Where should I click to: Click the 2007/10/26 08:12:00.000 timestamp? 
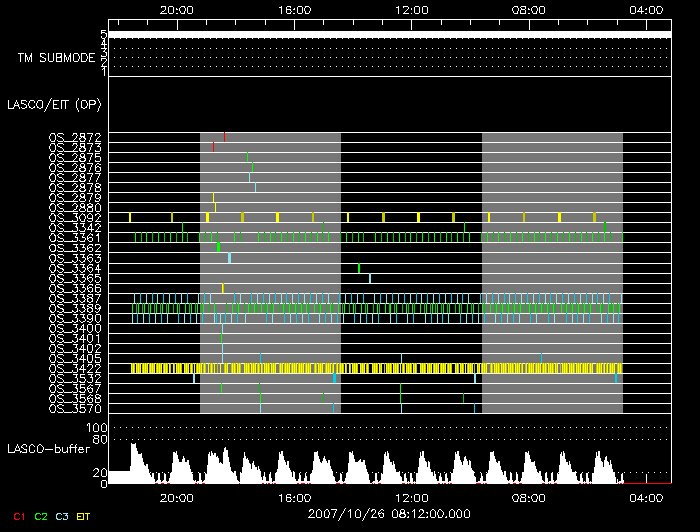click(x=389, y=513)
